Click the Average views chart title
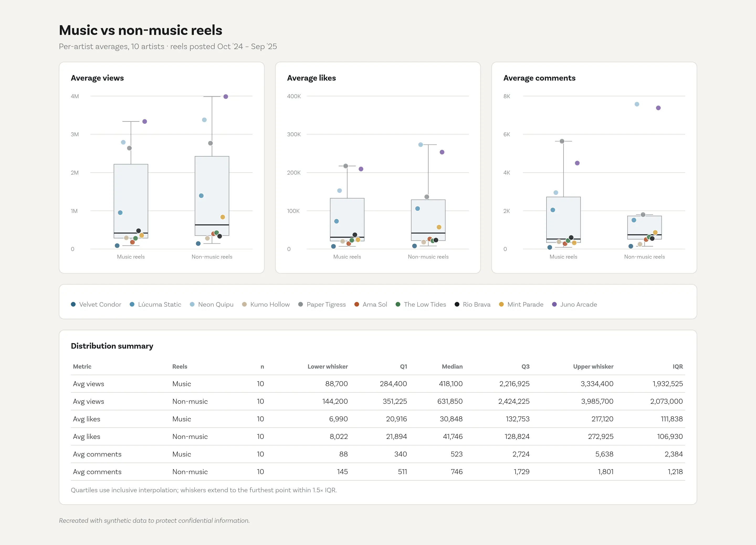756x545 pixels. (x=97, y=78)
